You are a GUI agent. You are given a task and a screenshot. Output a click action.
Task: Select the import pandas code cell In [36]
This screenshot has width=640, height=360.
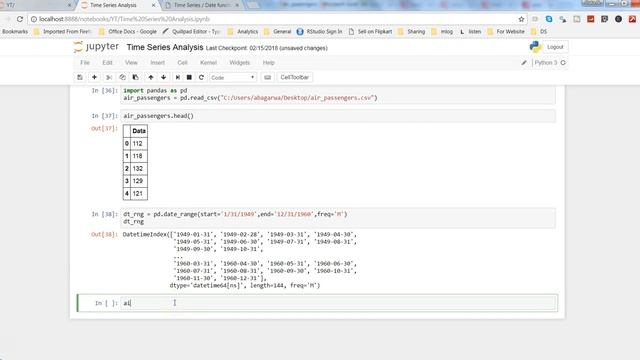click(338, 94)
